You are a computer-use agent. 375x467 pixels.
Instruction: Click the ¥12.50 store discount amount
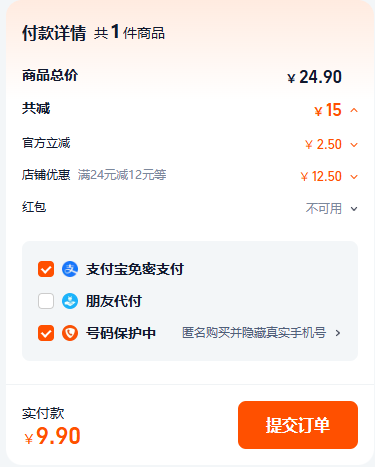[x=321, y=176]
